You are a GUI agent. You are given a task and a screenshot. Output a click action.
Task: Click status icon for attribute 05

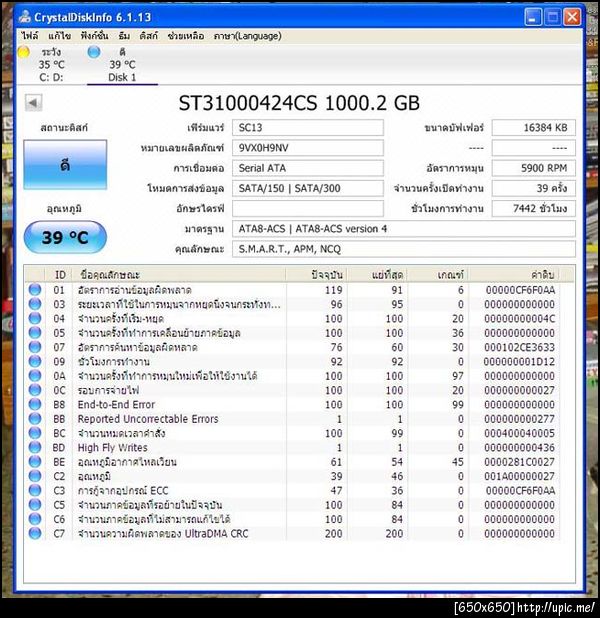(x=35, y=333)
